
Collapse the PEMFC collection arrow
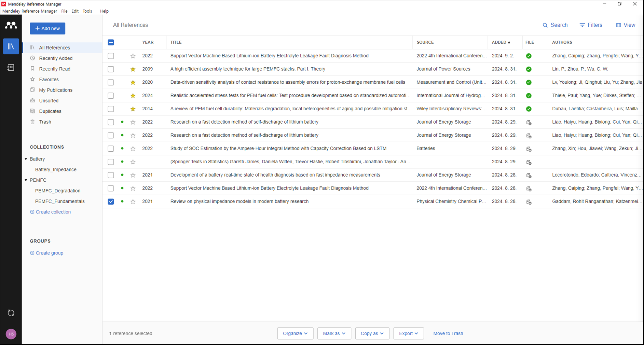[x=26, y=180]
